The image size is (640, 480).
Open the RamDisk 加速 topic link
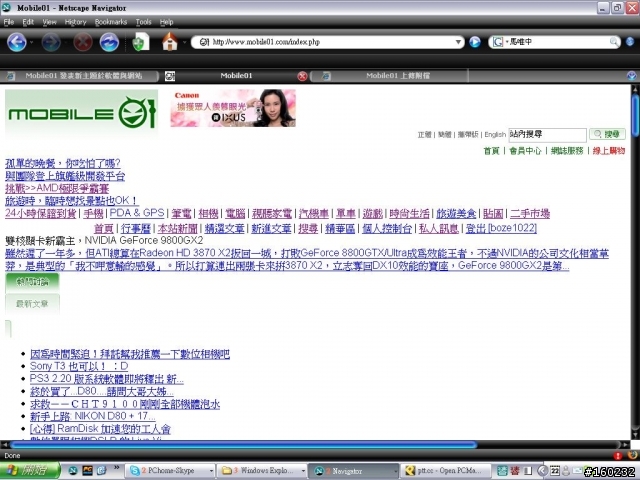coord(100,429)
